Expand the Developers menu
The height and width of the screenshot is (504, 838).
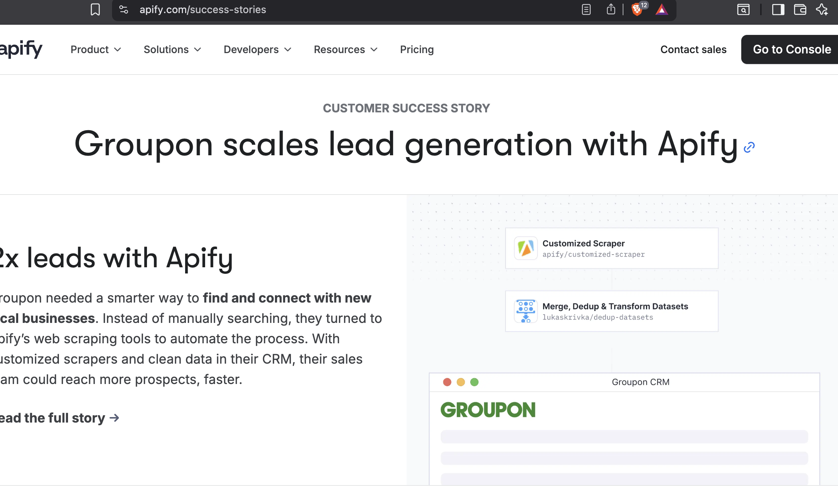(258, 49)
